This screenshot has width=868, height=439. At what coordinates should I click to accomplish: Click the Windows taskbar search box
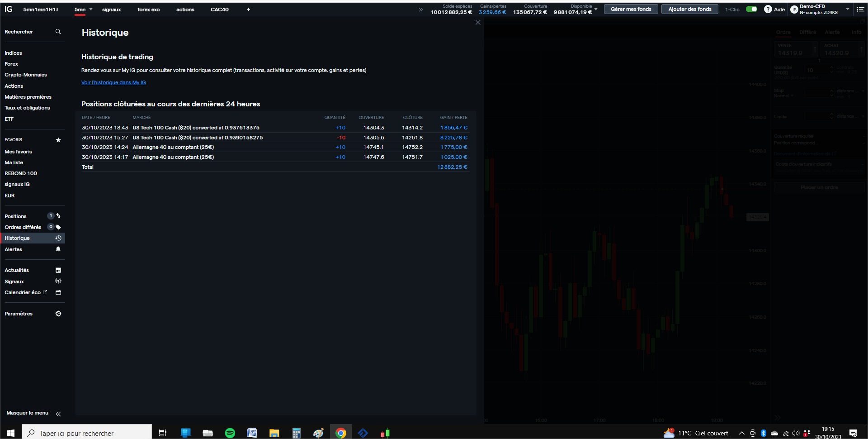(87, 433)
